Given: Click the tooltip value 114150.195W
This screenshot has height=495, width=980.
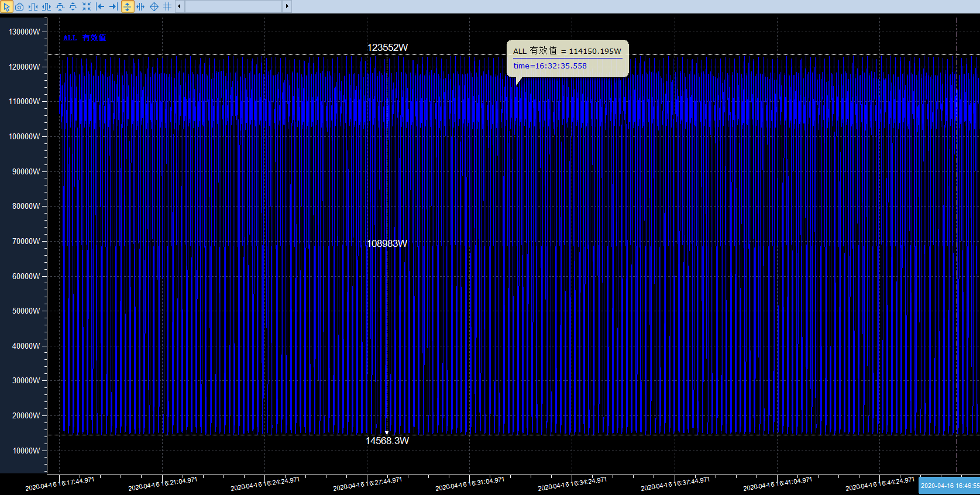Looking at the screenshot, I should pyautogui.click(x=595, y=51).
